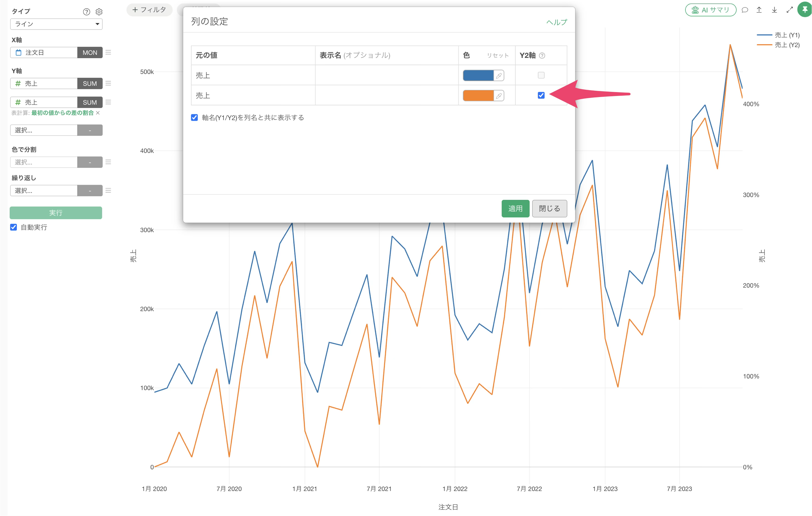Expand chart to fullscreen icon
Screen dimensions: 812x516
coord(790,10)
